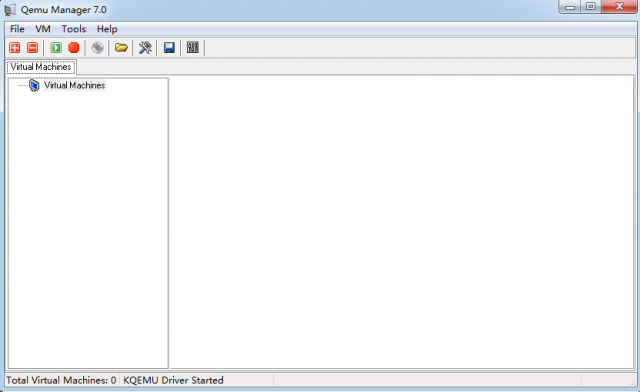Stop VM with red circle icon
Image resolution: width=640 pixels, height=392 pixels.
tap(74, 48)
